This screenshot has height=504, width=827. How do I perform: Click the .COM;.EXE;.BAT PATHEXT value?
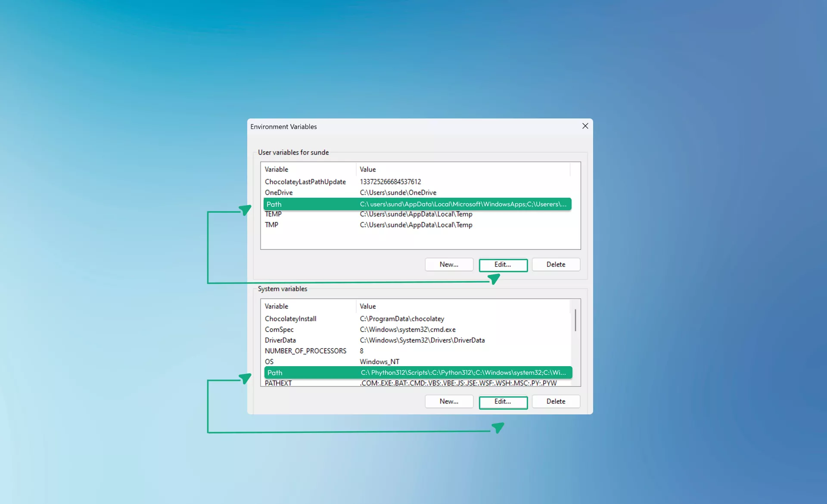point(458,383)
